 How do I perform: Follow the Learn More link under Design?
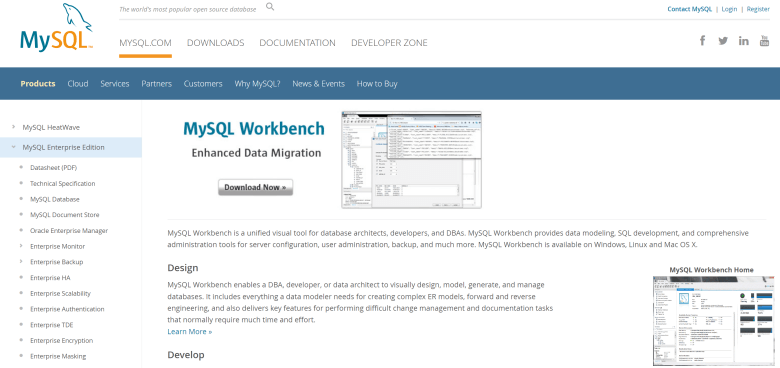tap(190, 331)
